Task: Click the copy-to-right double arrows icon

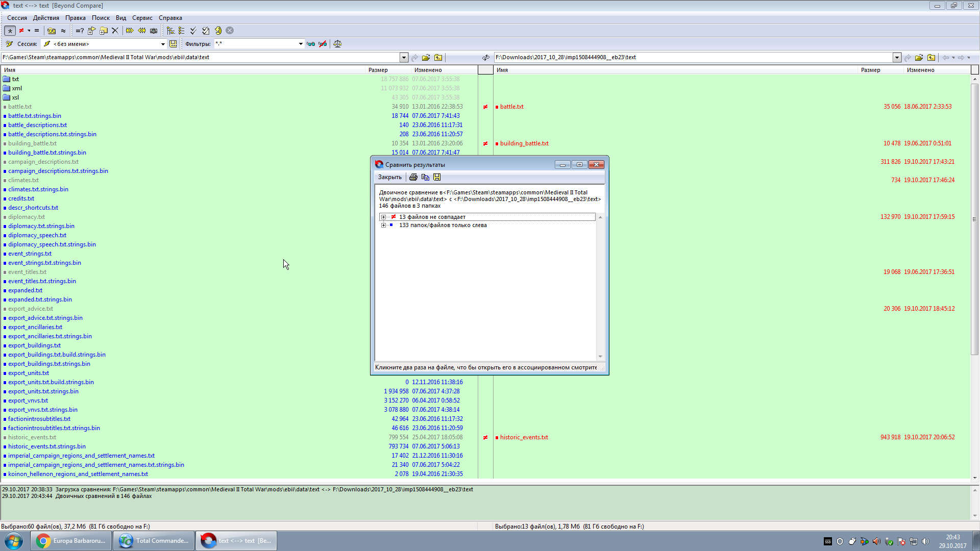Action: click(130, 31)
